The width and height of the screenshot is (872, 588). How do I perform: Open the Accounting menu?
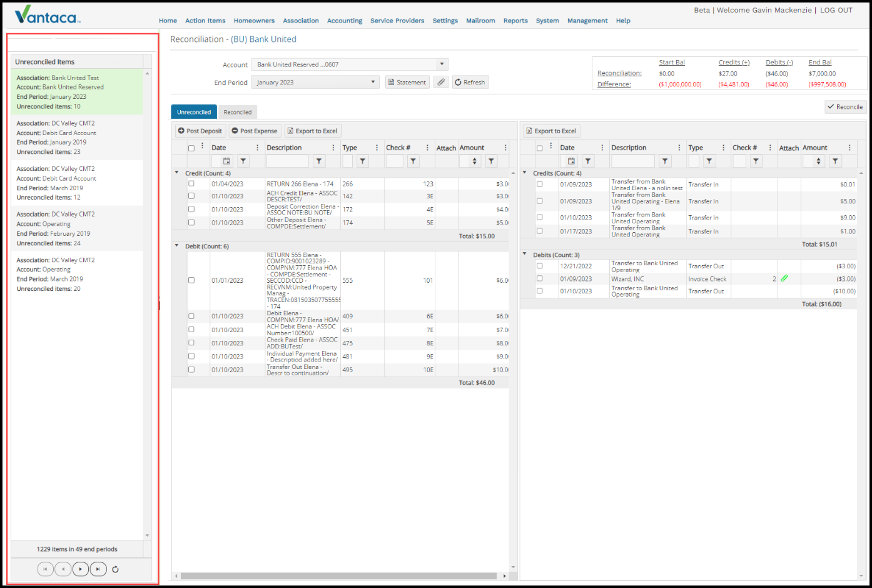345,21
